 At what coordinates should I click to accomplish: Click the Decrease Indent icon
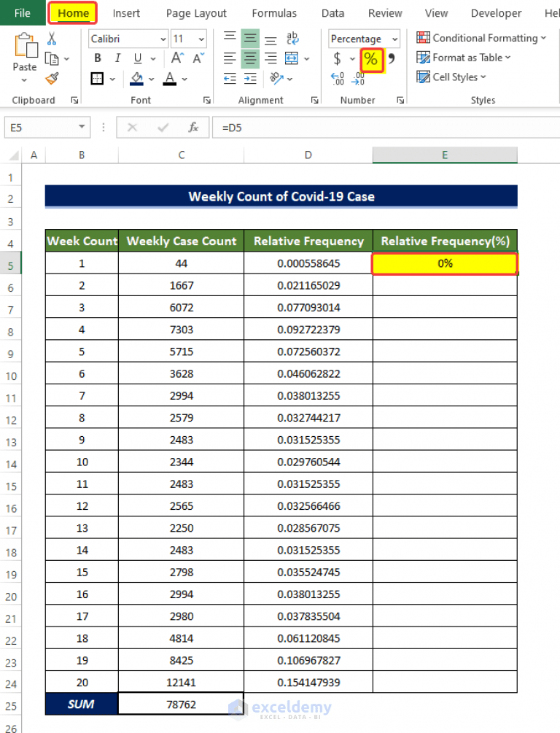[x=230, y=79]
